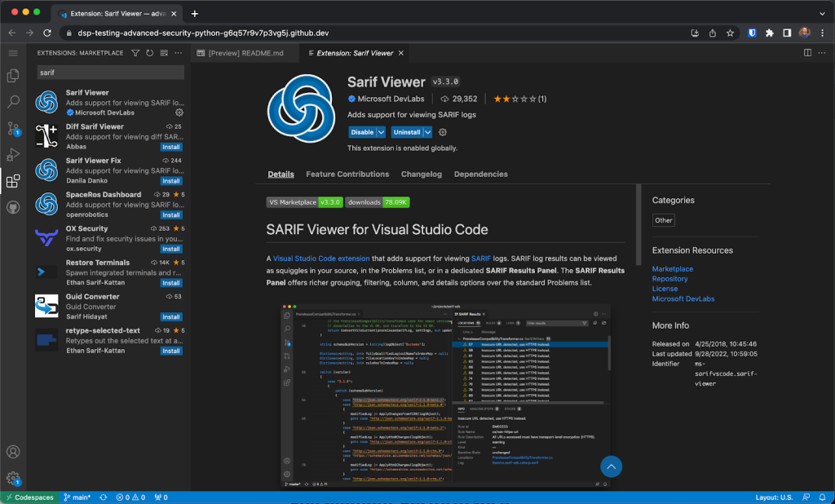
Task: Open the Repository link under Extension Resources
Action: pyautogui.click(x=669, y=279)
